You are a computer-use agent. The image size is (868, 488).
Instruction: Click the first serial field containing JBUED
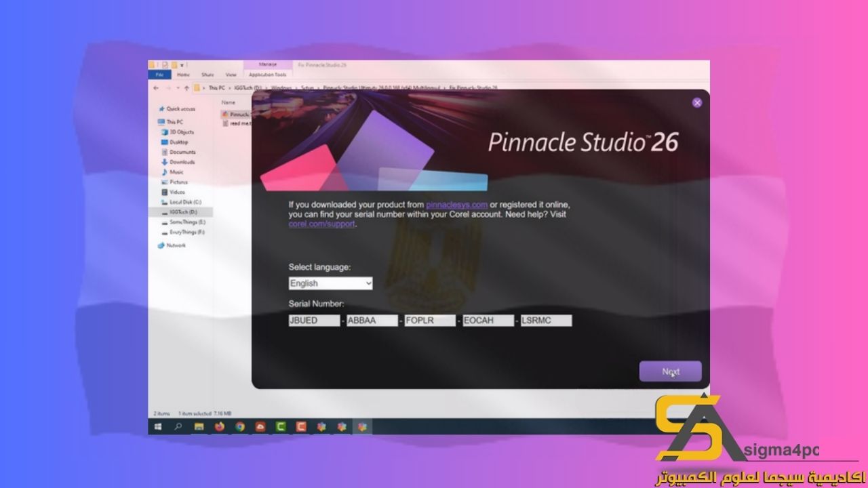pyautogui.click(x=314, y=321)
